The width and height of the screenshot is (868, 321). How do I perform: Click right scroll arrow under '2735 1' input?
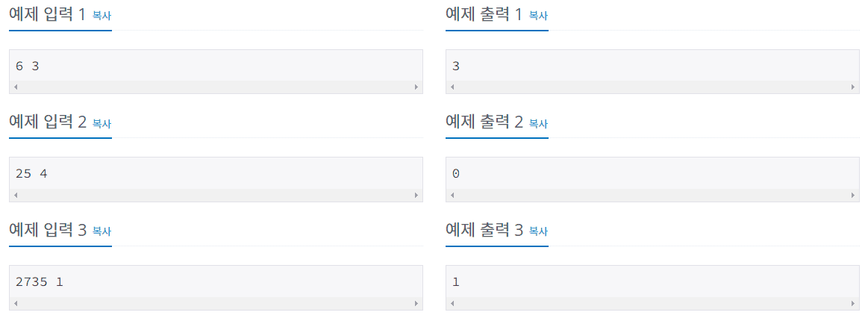[x=416, y=304]
